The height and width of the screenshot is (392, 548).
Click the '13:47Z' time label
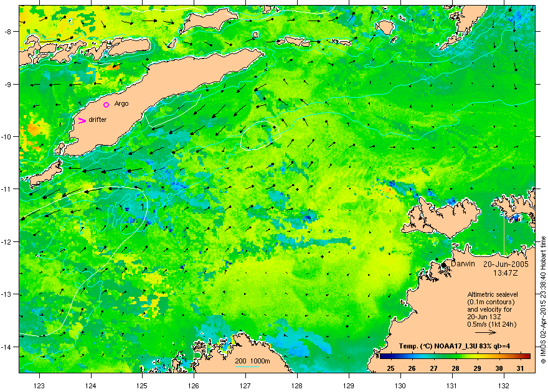tap(506, 273)
